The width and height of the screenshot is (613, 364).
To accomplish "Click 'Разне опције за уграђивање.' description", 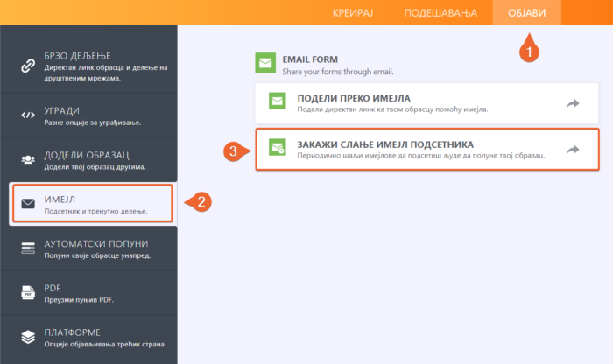I will [93, 122].
